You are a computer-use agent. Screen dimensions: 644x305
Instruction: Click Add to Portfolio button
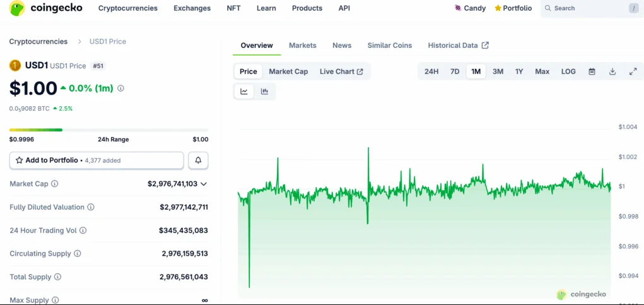(97, 160)
